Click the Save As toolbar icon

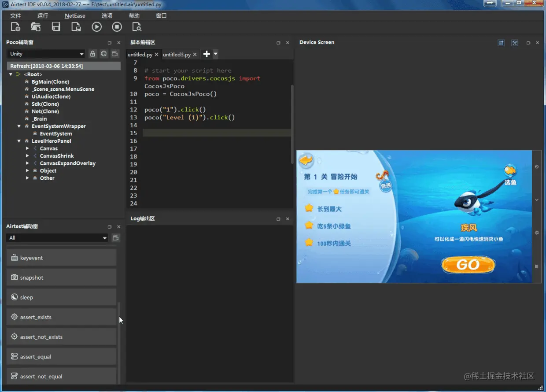76,27
